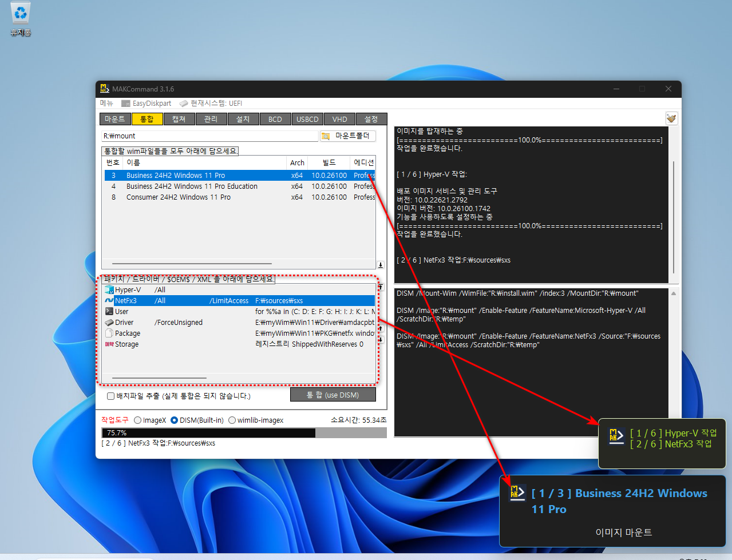
Task: Click MAK icon in 이미지 마운트 toast
Action: pyautogui.click(x=517, y=493)
